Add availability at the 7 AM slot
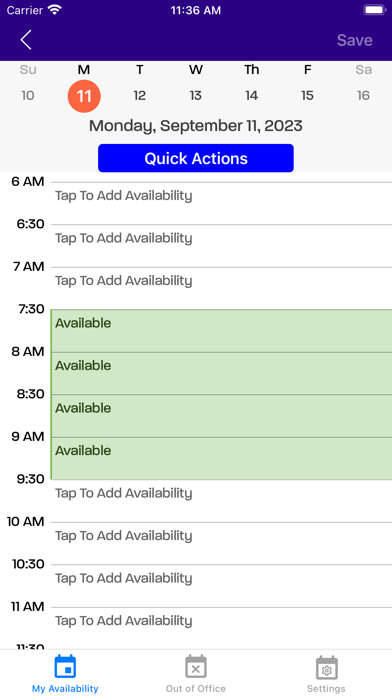Image resolution: width=392 pixels, height=696 pixels. (x=222, y=289)
